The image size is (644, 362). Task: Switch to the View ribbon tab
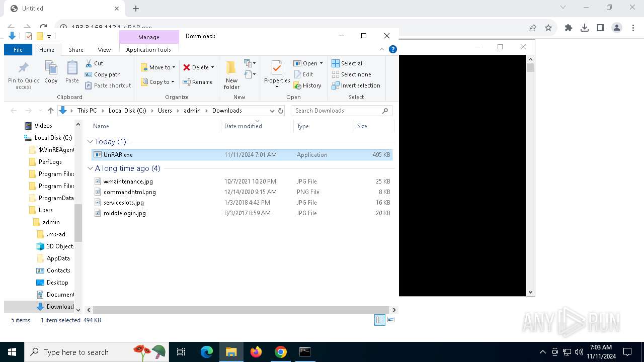pos(104,50)
